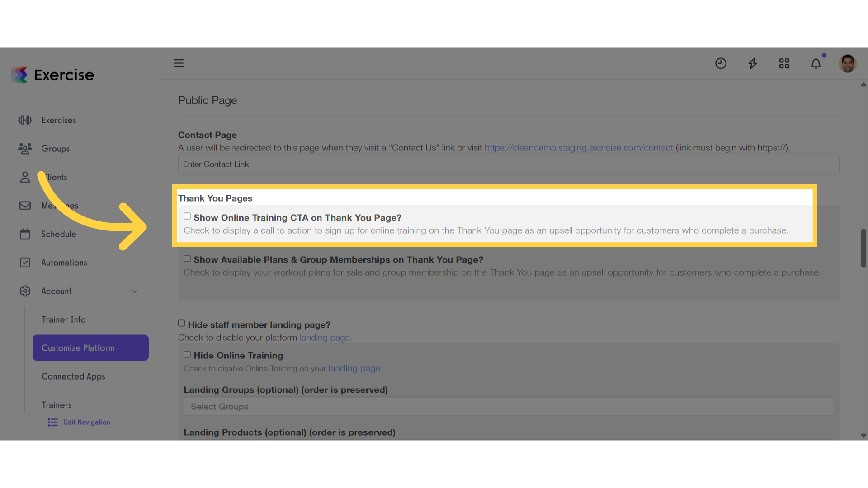Click the Account gear icon

point(25,291)
